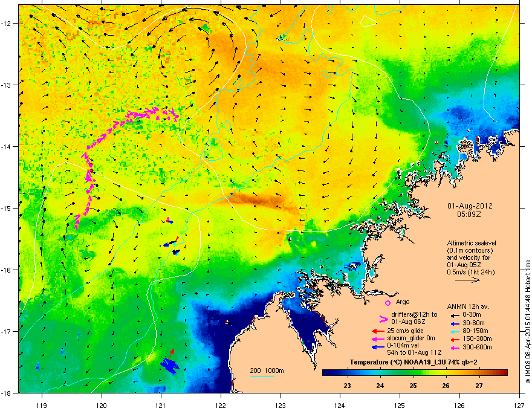
Task: Click the ANMN 12h av. heading
Action: [x=468, y=307]
